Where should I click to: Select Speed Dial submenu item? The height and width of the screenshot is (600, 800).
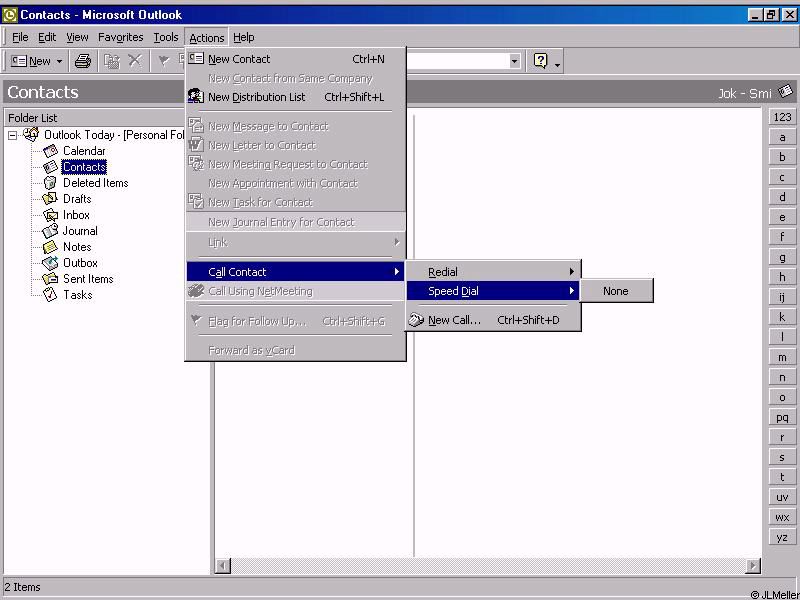point(493,291)
